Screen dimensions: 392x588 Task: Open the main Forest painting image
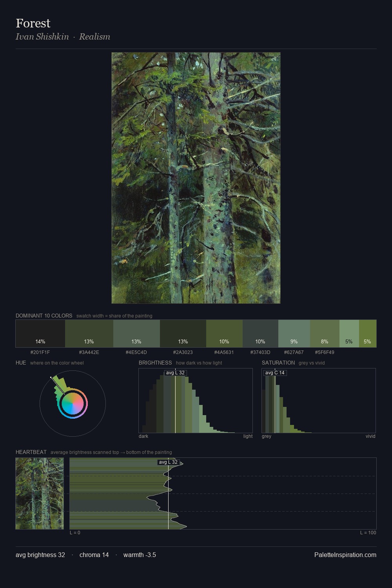point(196,178)
